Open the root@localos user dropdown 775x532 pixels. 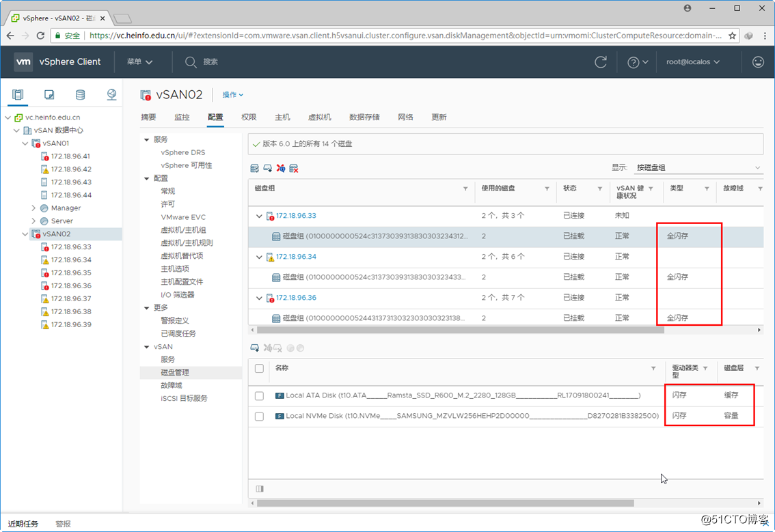pyautogui.click(x=693, y=61)
